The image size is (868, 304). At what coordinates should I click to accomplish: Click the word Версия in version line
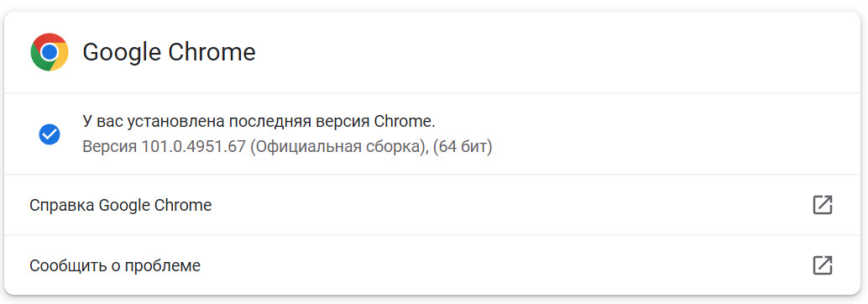(110, 148)
